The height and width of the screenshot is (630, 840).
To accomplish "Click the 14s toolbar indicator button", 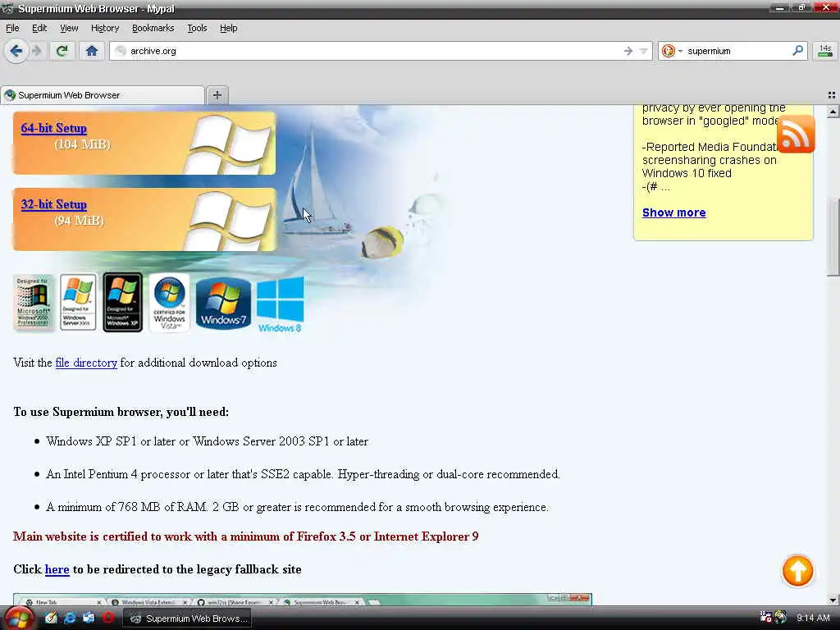I will 825,51.
